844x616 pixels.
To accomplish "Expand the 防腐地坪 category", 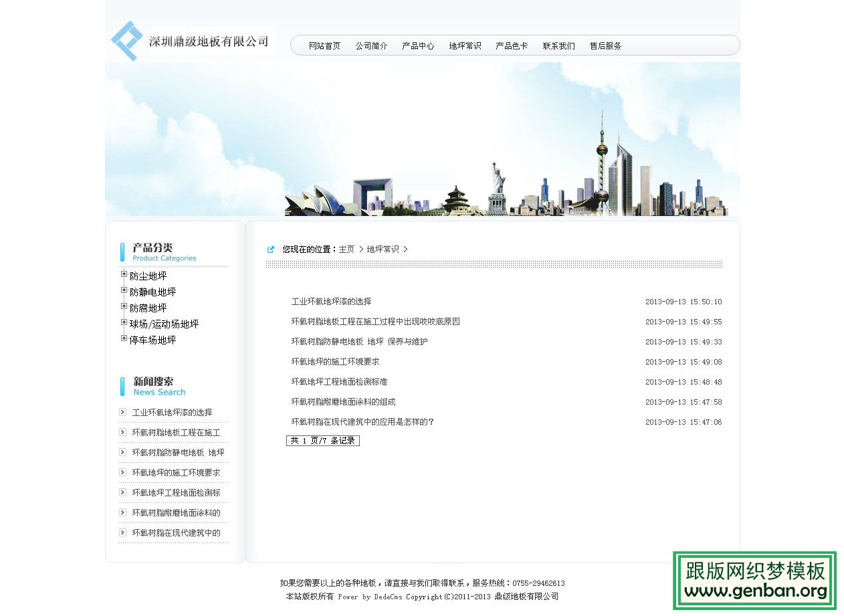I will [124, 306].
